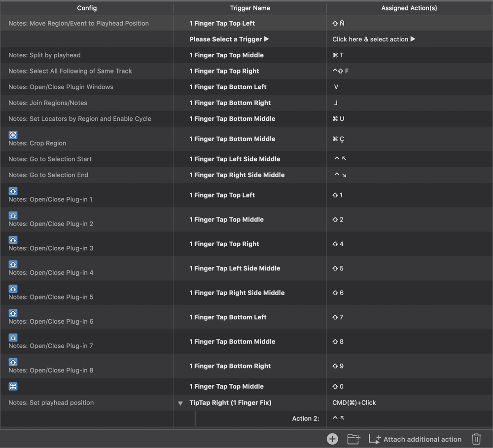Image resolution: width=493 pixels, height=448 pixels.
Task: Add a new trigger with the plus icon
Action: tap(332, 439)
